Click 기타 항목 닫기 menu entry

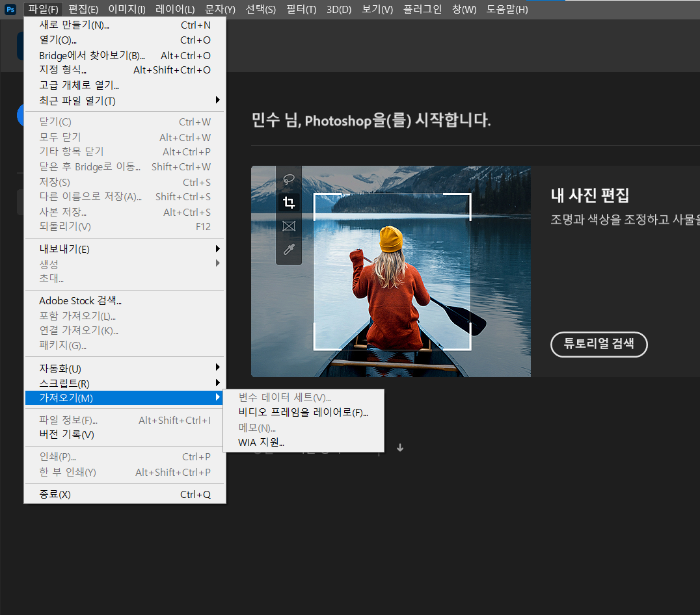125,151
